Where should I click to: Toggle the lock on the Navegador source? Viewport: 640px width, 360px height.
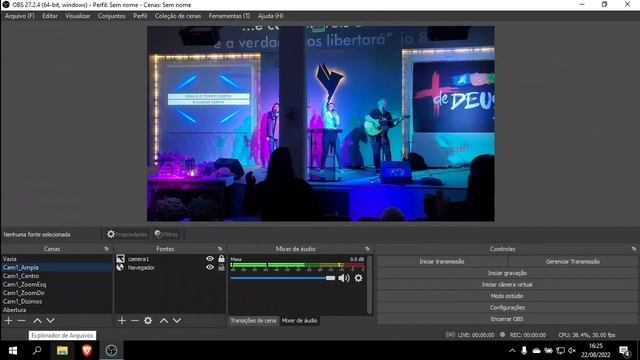click(x=221, y=267)
